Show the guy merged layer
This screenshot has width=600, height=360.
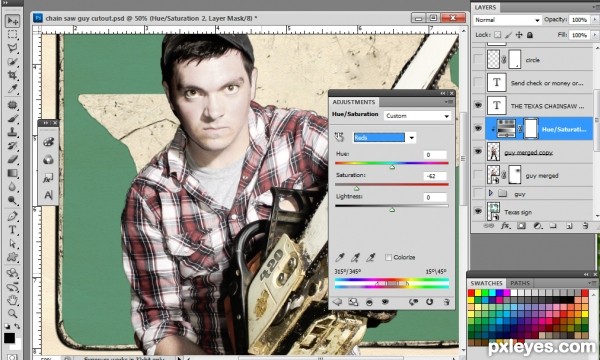(478, 175)
